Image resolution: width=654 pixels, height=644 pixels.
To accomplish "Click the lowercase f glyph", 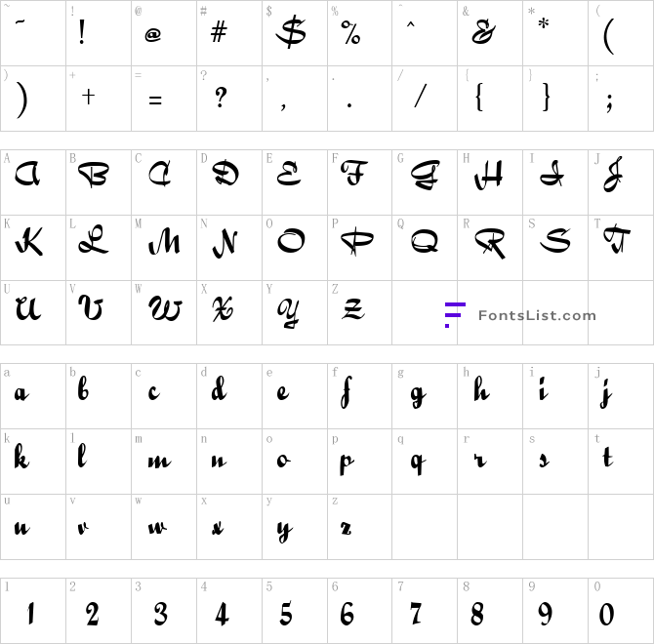I will click(x=347, y=392).
